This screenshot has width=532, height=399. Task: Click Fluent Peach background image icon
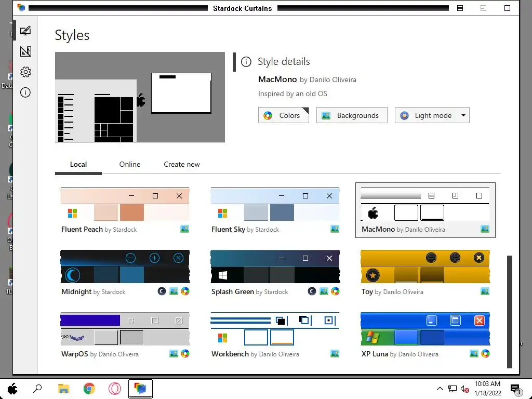[x=184, y=229]
